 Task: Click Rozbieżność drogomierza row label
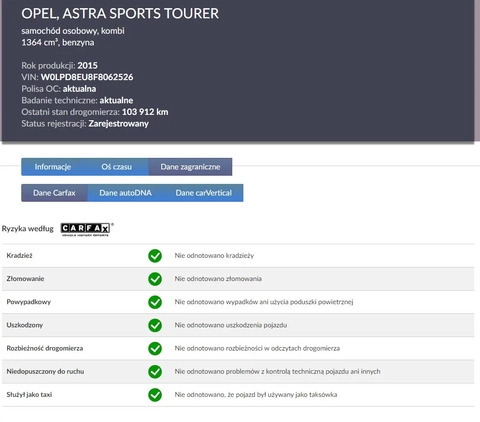[45, 348]
